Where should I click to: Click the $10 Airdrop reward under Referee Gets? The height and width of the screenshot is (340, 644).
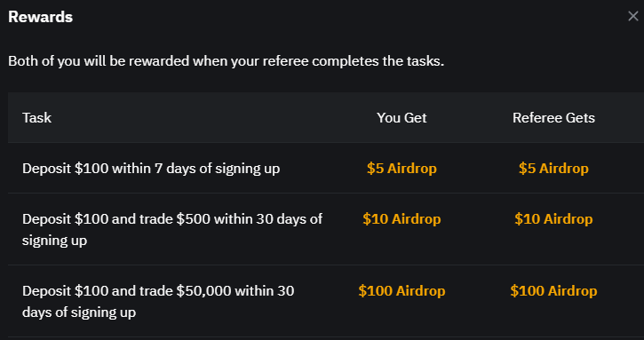(x=553, y=219)
